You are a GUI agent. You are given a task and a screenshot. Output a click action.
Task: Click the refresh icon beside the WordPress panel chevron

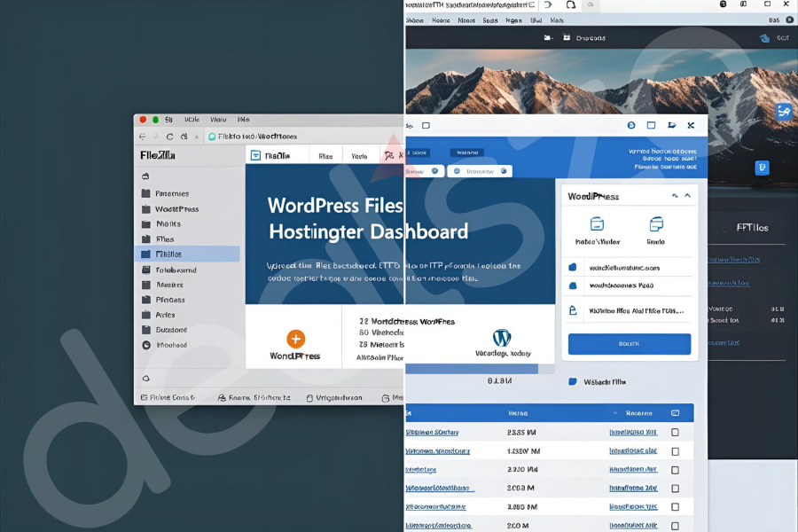(675, 195)
